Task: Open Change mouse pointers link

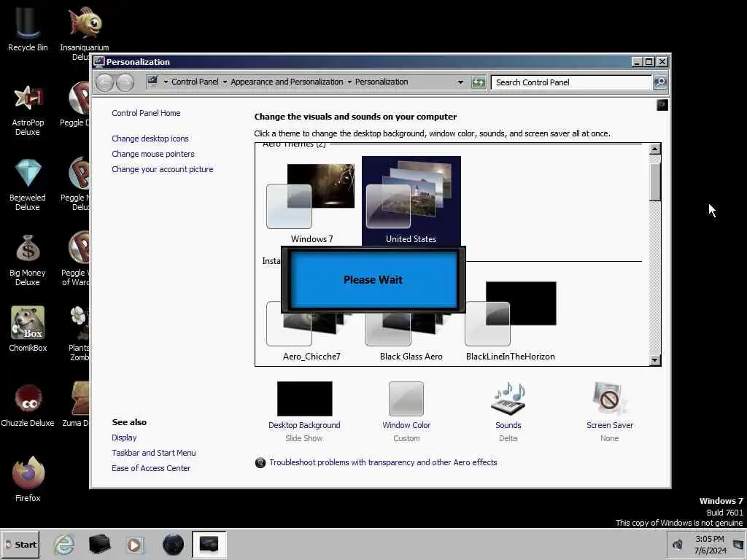Action: pyautogui.click(x=153, y=154)
